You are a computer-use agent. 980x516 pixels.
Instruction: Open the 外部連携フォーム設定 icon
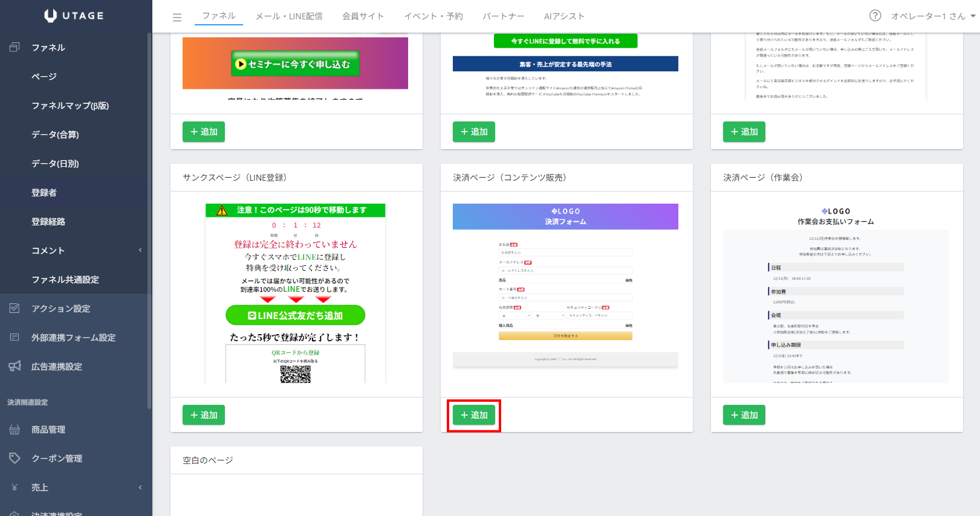(x=15, y=337)
